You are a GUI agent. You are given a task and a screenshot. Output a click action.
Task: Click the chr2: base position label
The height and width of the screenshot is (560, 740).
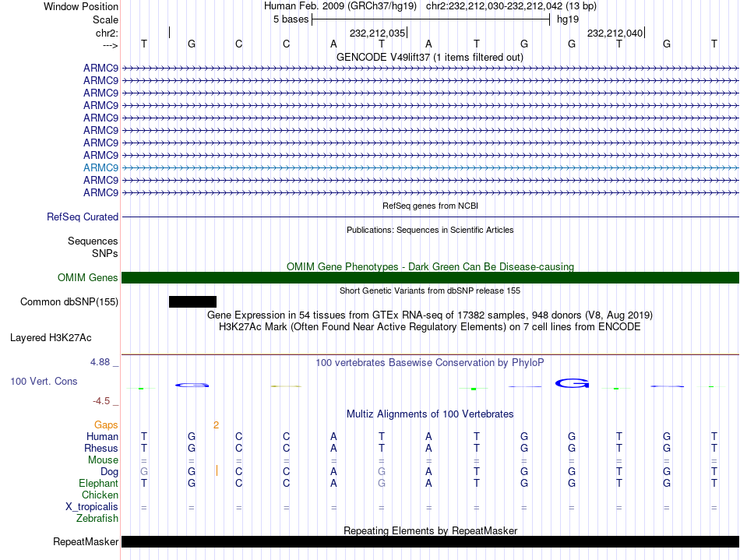pos(107,33)
